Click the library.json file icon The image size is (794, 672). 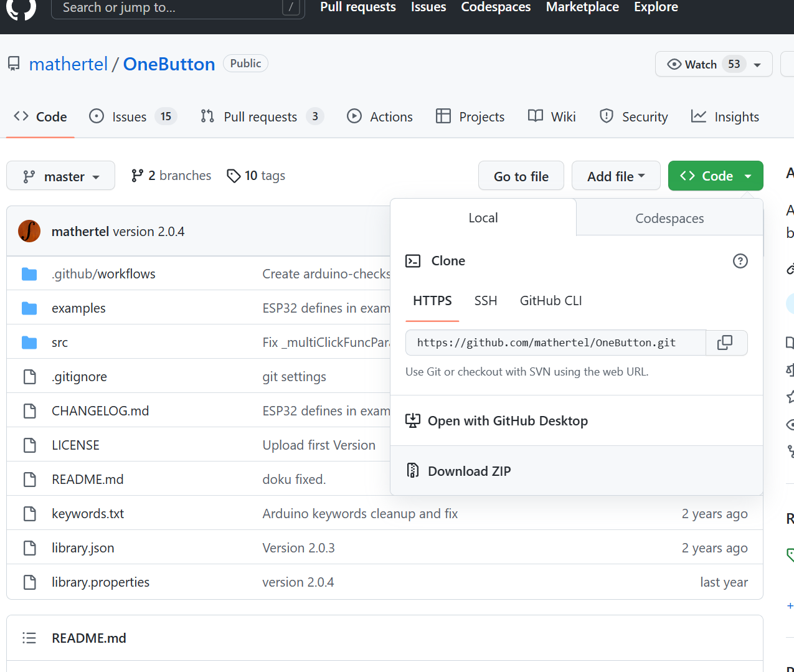click(29, 548)
